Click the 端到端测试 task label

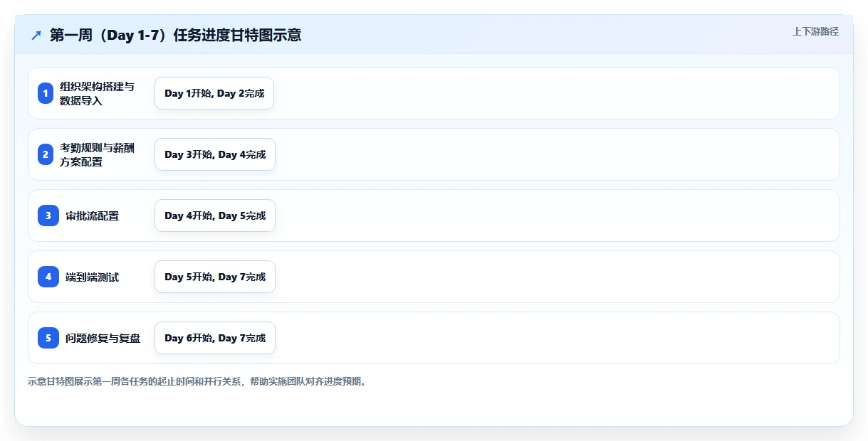(92, 277)
